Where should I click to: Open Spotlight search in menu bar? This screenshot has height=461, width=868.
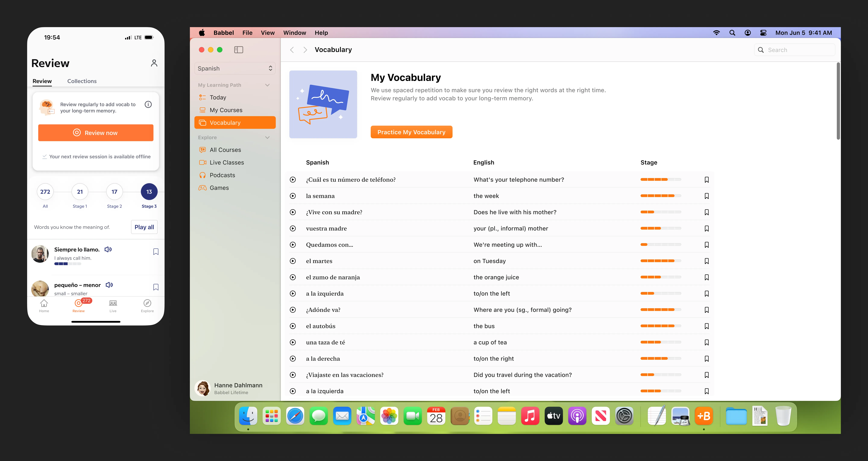point(732,33)
